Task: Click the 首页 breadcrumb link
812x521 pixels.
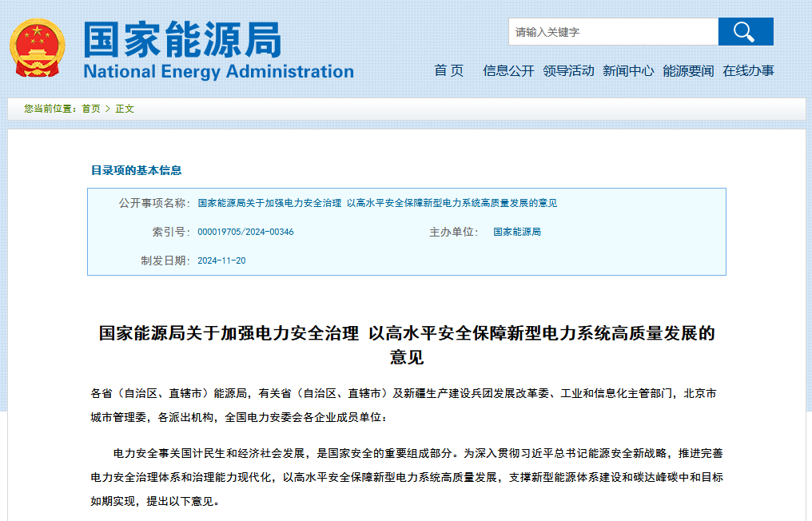Action: 91,109
